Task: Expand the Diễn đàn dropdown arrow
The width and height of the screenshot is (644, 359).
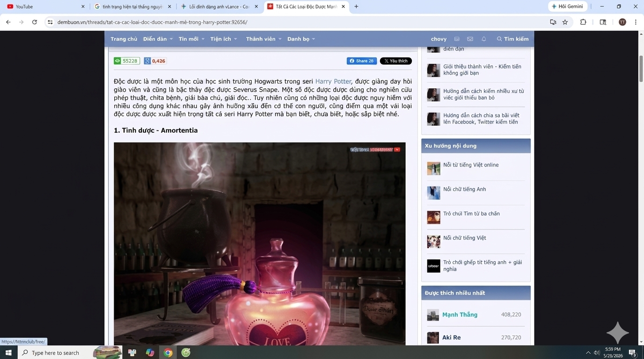Action: pyautogui.click(x=171, y=39)
